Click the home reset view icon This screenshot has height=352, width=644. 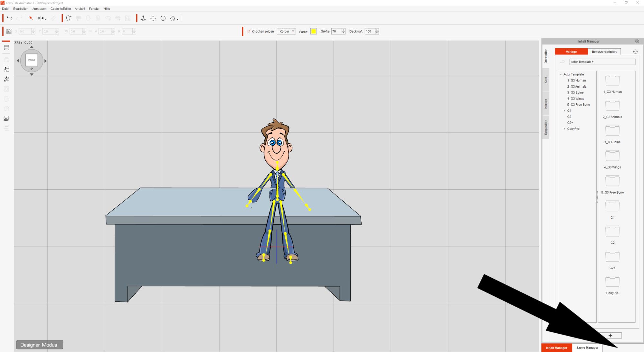pyautogui.click(x=173, y=18)
